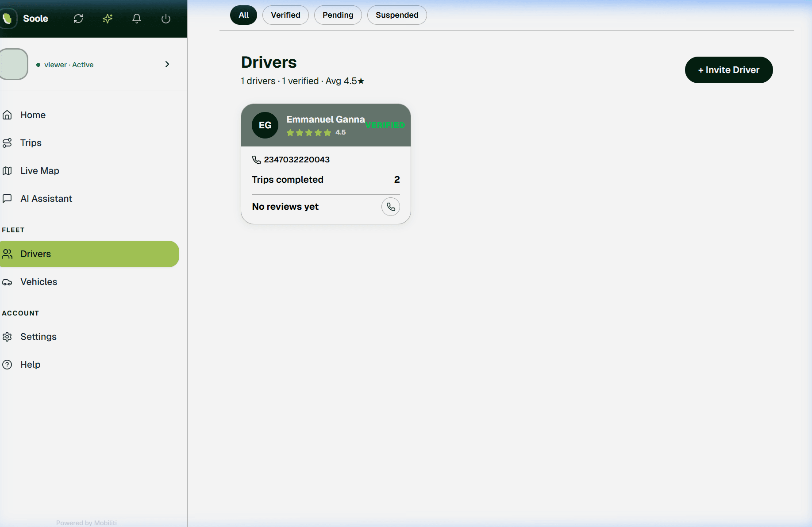This screenshot has height=527, width=812.
Task: Click the VERIFIED status badge
Action: 385,125
